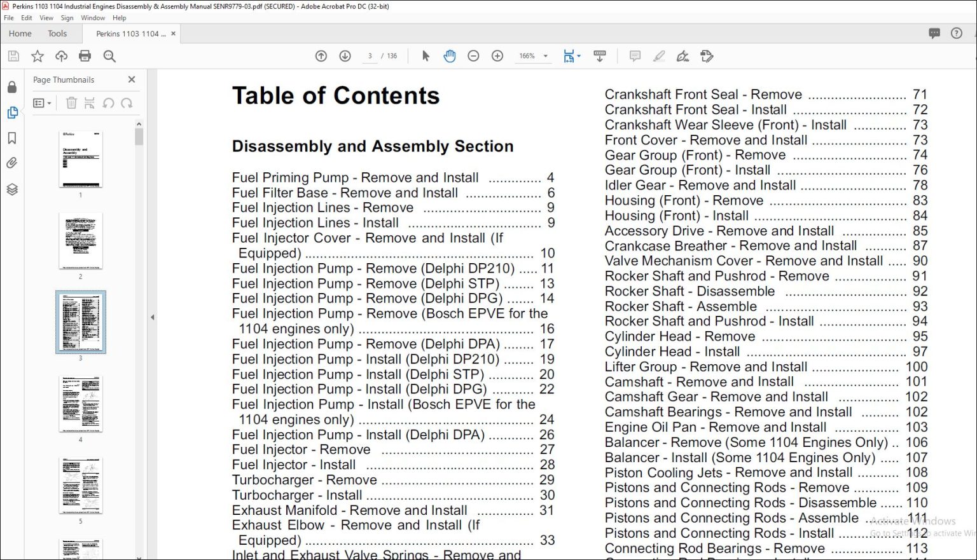This screenshot has width=977, height=560.
Task: Select the page 3 thumbnail
Action: point(81,322)
